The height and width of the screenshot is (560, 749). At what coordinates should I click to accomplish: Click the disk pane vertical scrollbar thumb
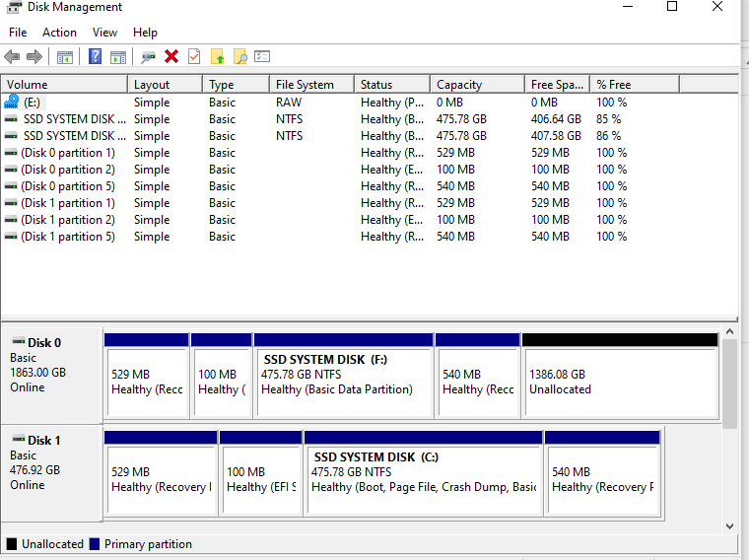729,385
